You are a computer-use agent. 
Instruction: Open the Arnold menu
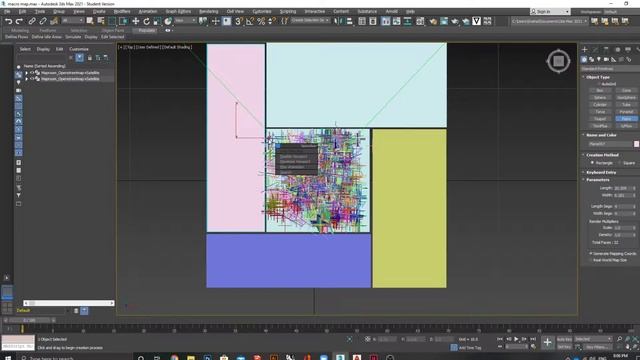[x=391, y=11]
